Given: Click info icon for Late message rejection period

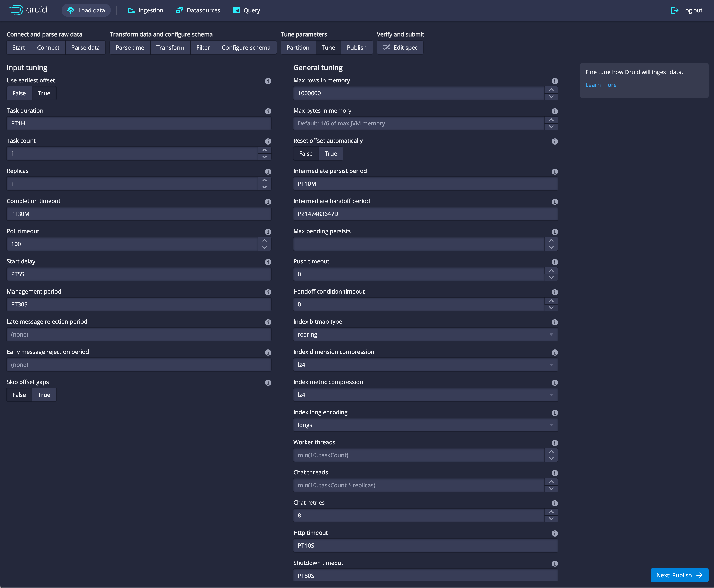Looking at the screenshot, I should [x=268, y=322].
